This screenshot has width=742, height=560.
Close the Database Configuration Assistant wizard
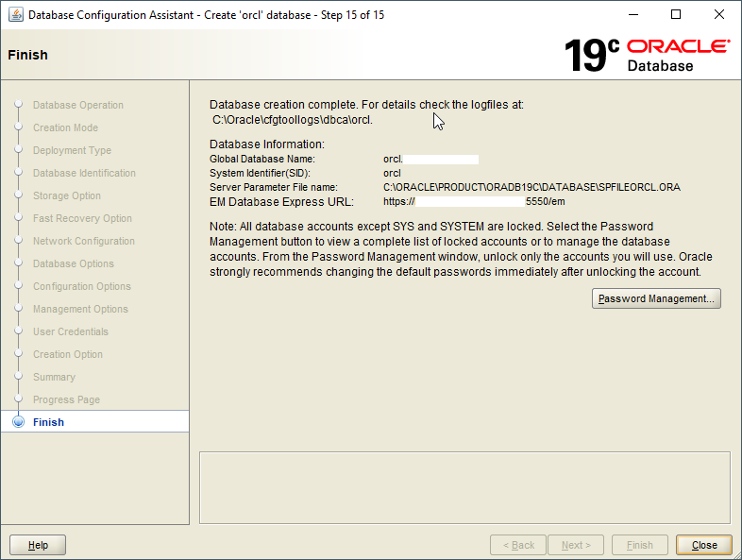(704, 545)
